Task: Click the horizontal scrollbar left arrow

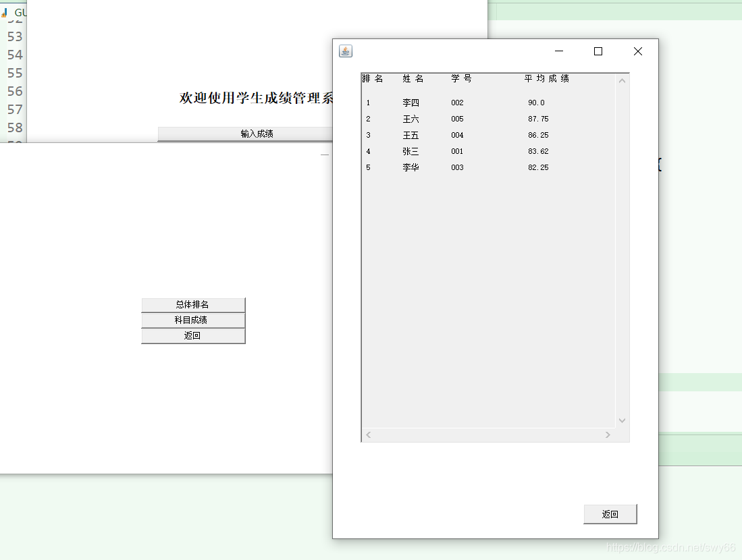Action: tap(369, 435)
